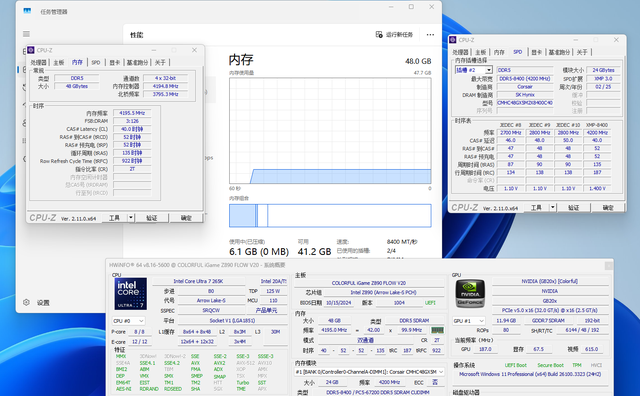Click the 运行新任务 button in Task Manager
Image resolution: width=640 pixels, height=396 pixels.
tap(394, 35)
